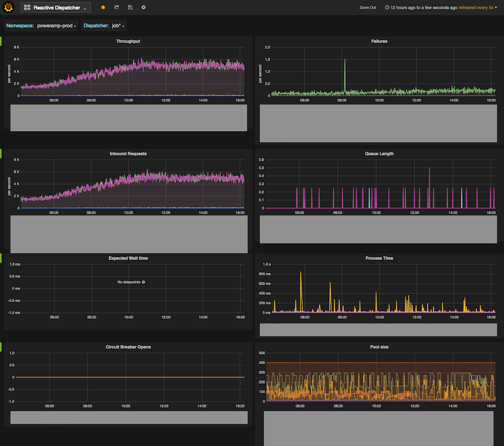Unstar the dashboard with star icon
The image size is (504, 446).
(x=103, y=8)
